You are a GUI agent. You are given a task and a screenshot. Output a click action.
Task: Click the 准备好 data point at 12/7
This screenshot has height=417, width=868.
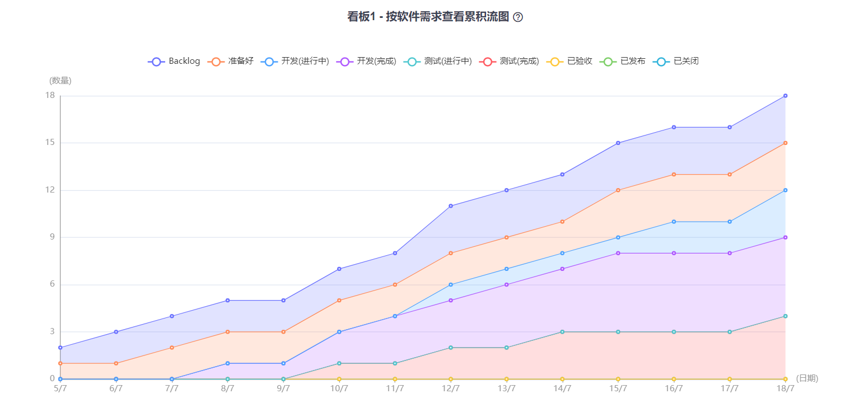(x=451, y=253)
